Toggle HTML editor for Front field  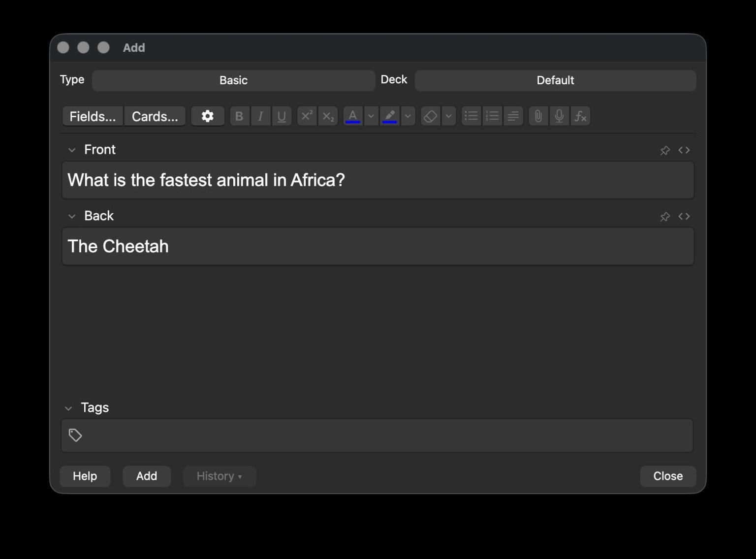tap(684, 150)
